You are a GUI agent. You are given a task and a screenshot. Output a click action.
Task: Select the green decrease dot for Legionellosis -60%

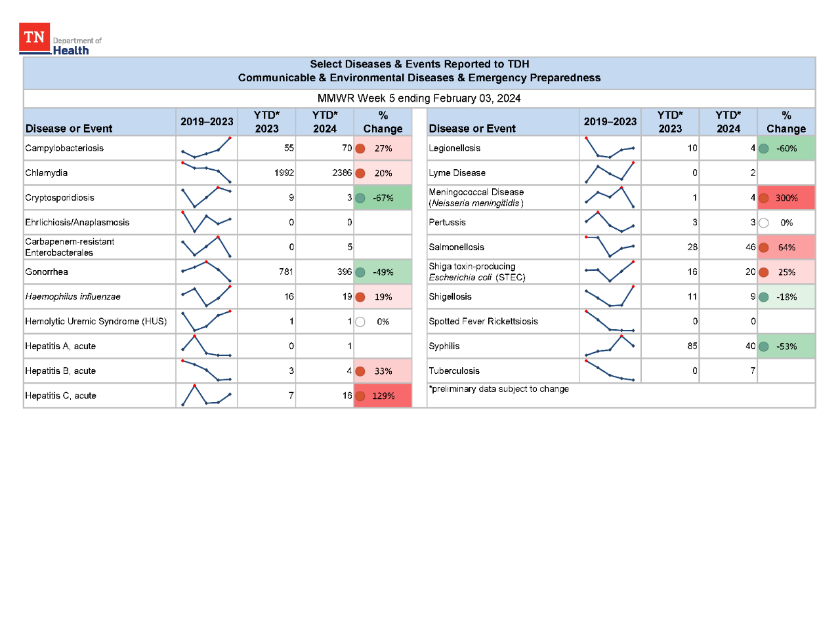pos(763,148)
